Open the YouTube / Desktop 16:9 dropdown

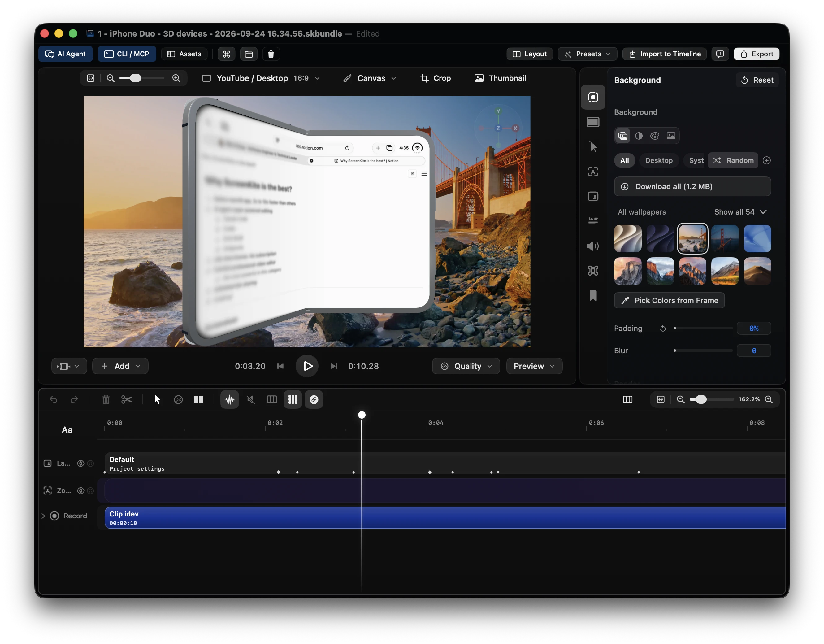(x=262, y=78)
